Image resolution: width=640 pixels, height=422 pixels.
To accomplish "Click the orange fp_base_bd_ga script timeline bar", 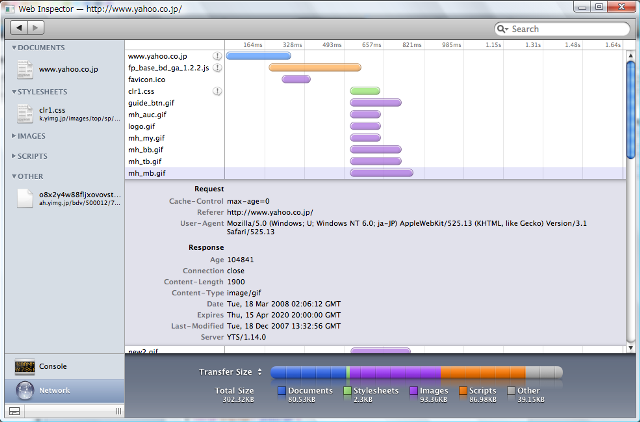I will 315,67.
